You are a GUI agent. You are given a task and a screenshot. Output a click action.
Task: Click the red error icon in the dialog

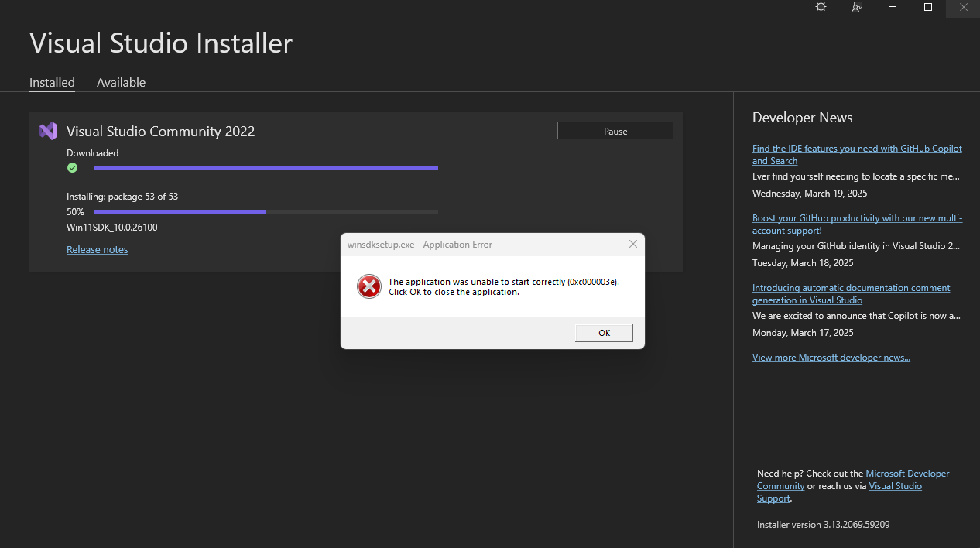[x=369, y=286]
